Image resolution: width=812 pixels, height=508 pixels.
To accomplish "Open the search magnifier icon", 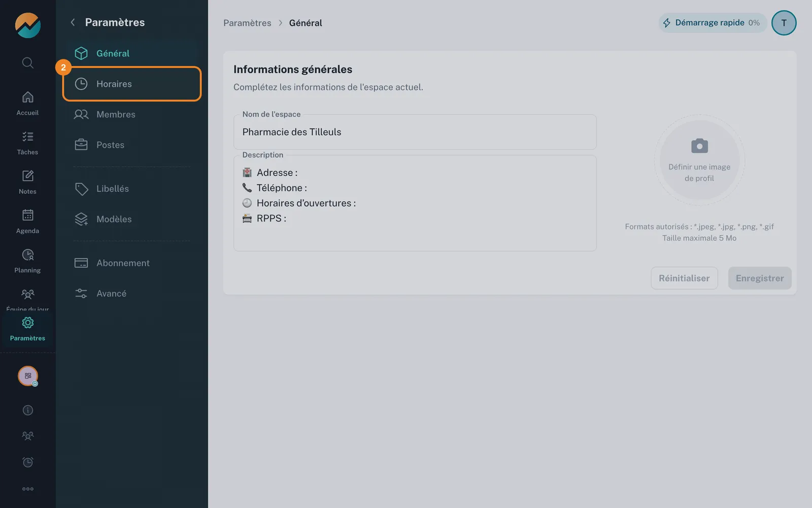I will (28, 62).
